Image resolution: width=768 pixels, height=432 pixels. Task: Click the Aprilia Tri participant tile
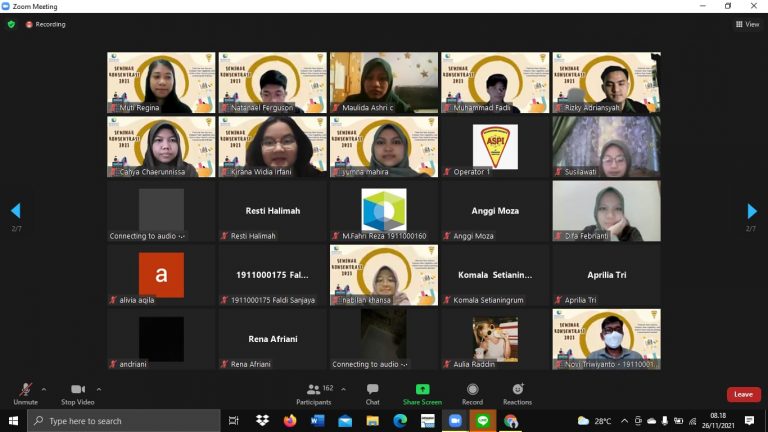tap(606, 275)
